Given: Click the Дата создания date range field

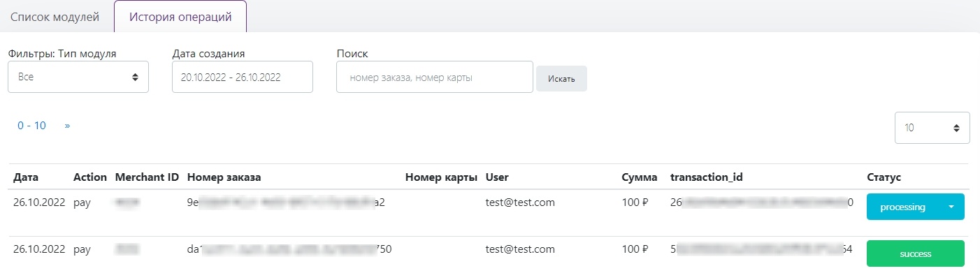Looking at the screenshot, I should 242,77.
